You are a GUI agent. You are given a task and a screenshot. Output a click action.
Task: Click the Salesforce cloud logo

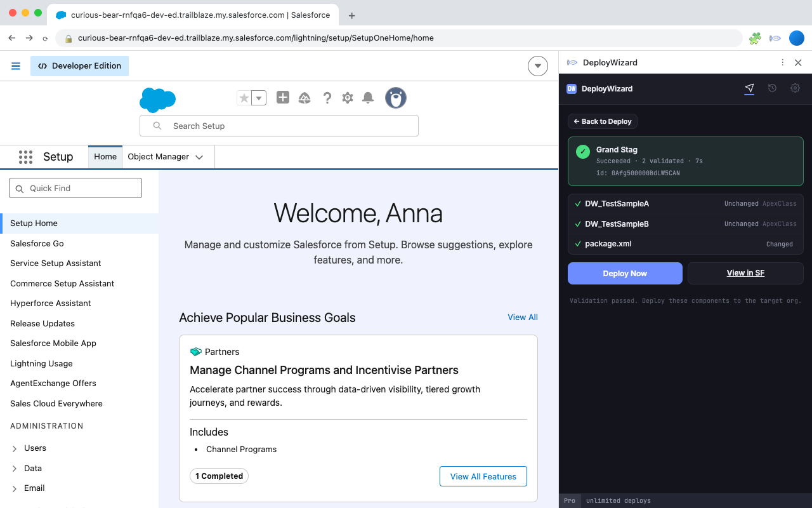point(157,100)
